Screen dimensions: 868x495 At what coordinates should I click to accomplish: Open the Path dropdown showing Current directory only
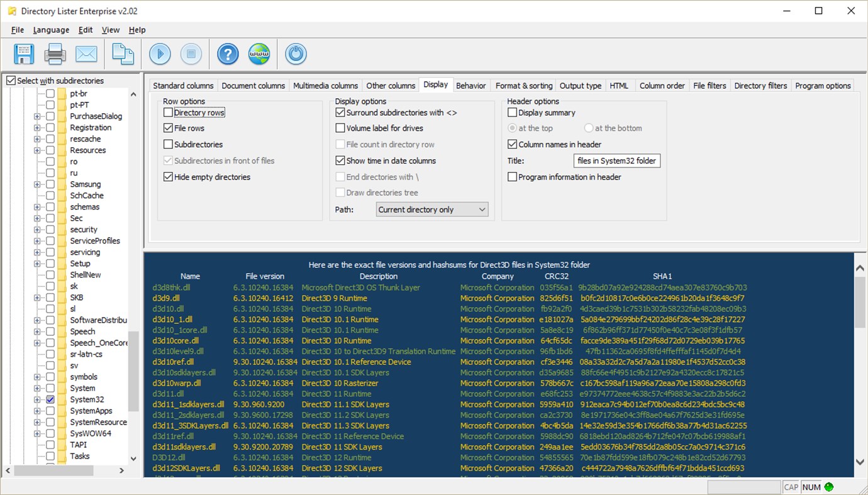tap(431, 209)
